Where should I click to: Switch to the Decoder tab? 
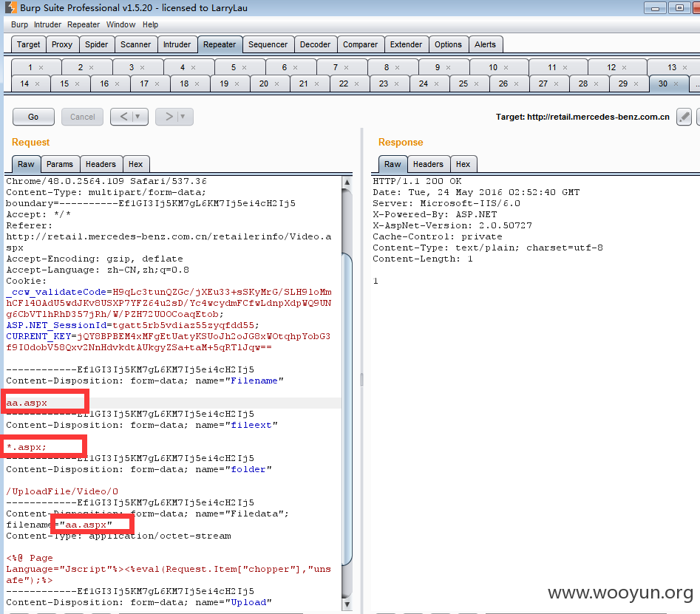click(315, 44)
